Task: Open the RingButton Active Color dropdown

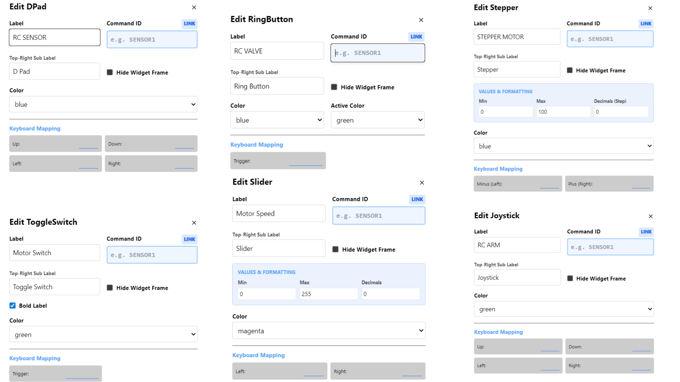Action: coord(378,120)
